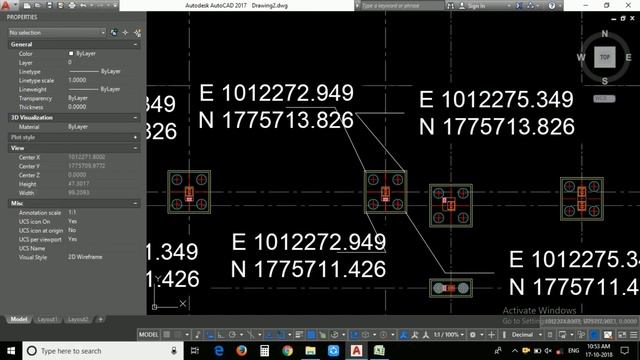Viewport: 640px width, 360px height.
Task: Open Firefox from the Windows taskbar
Action: pyautogui.click(x=242, y=351)
